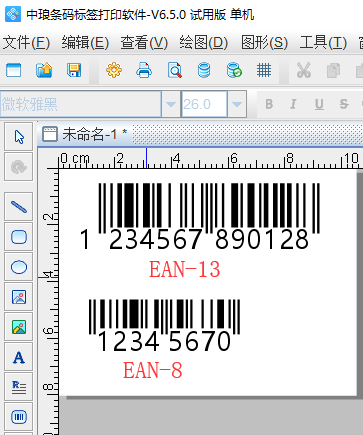
Task: Toggle underline formatting button
Action: [x=319, y=104]
